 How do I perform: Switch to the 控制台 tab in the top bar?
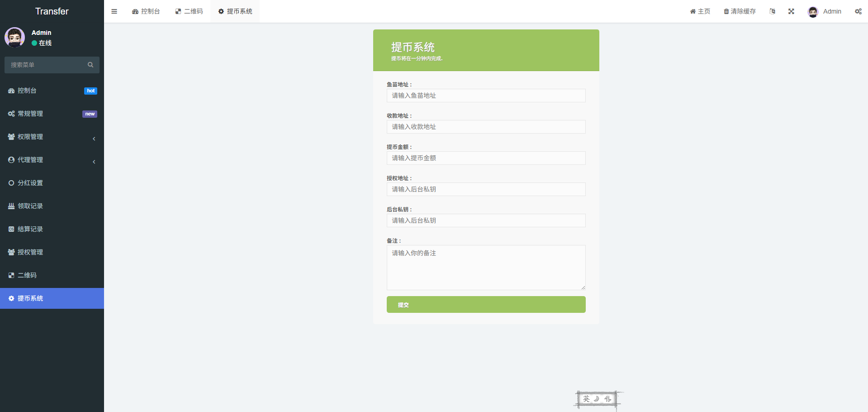click(146, 11)
